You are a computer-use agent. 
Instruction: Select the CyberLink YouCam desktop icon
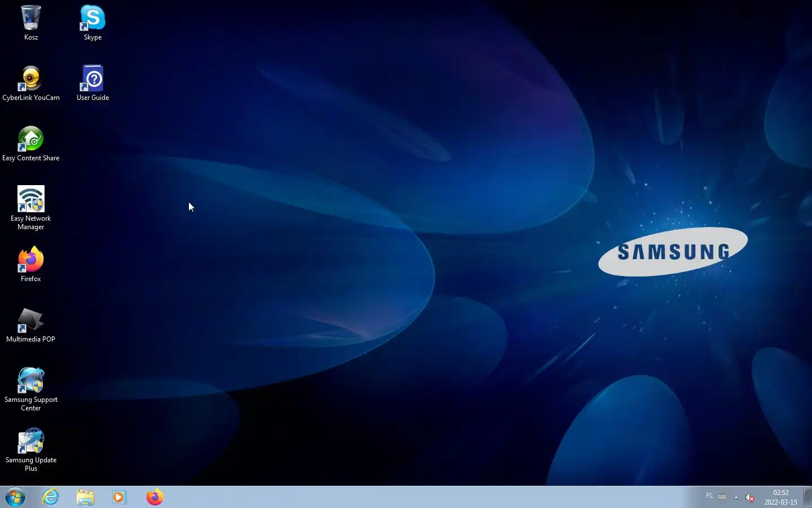click(31, 84)
